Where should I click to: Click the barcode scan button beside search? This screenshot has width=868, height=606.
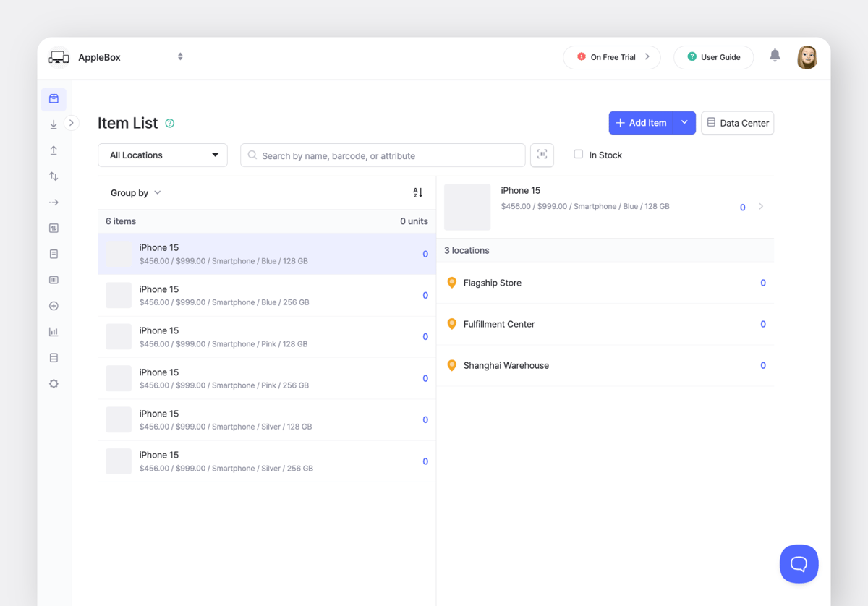[542, 155]
